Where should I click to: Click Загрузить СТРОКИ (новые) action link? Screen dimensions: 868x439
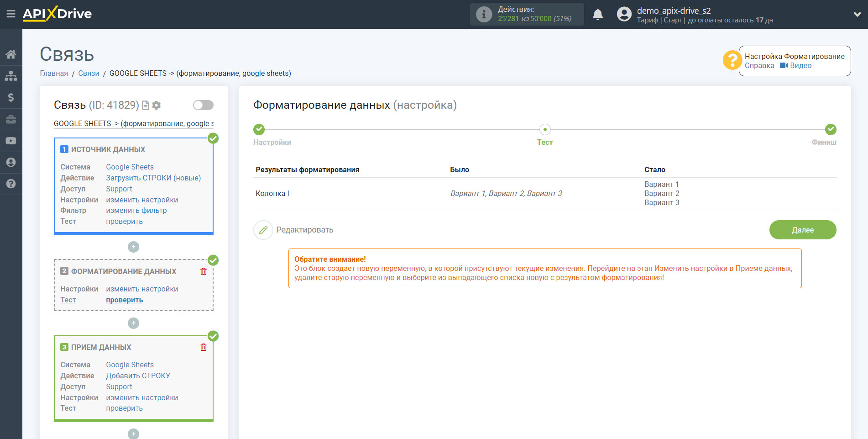tap(153, 178)
